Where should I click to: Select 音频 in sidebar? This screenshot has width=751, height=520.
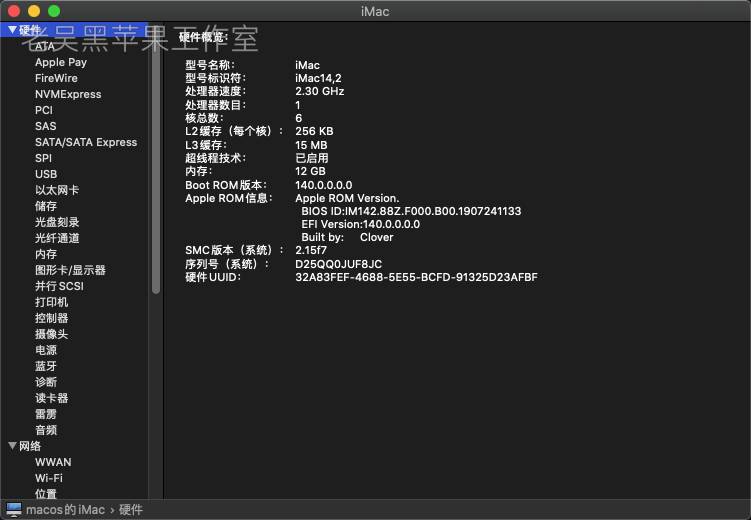46,430
